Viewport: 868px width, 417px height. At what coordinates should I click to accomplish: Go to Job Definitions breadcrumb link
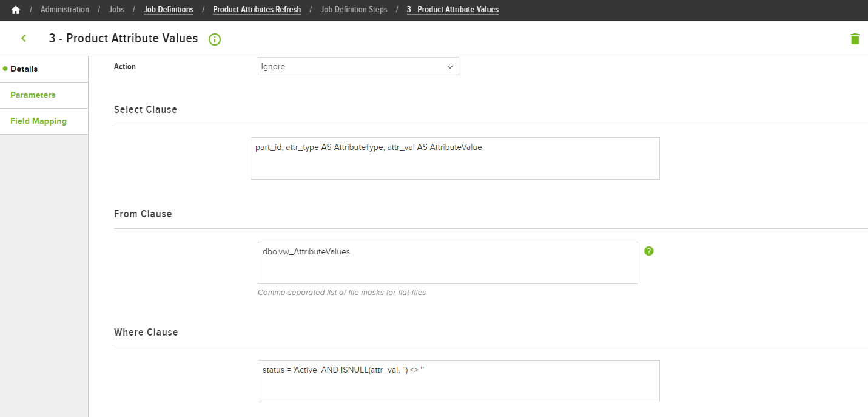pyautogui.click(x=169, y=10)
